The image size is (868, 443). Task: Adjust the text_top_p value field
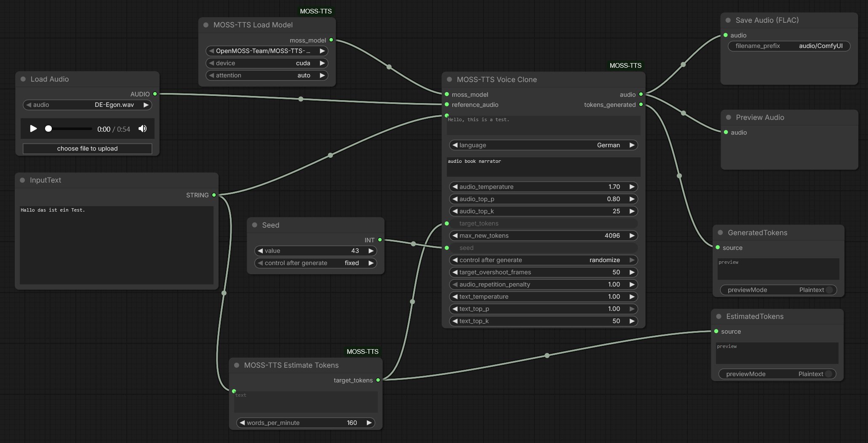coord(543,309)
